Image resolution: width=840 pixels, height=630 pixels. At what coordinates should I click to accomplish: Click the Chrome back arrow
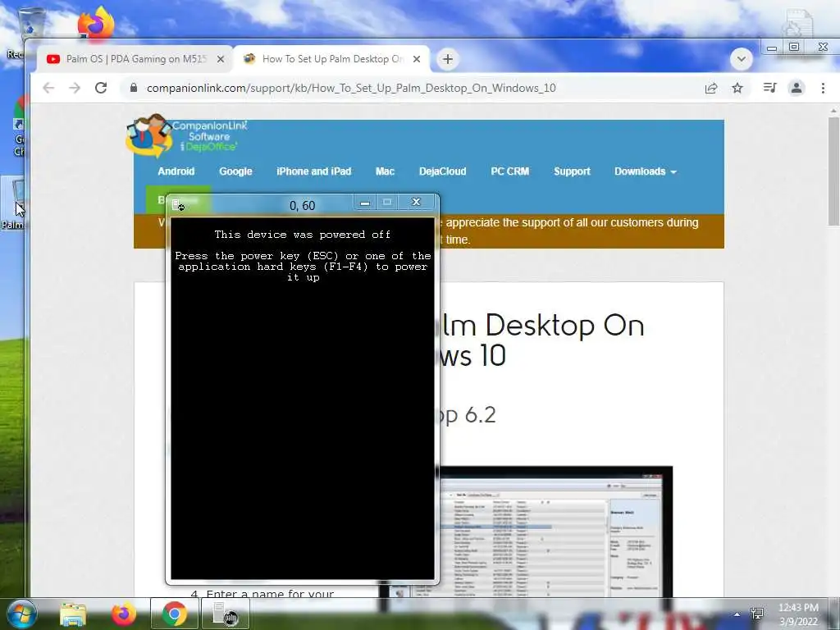[48, 88]
